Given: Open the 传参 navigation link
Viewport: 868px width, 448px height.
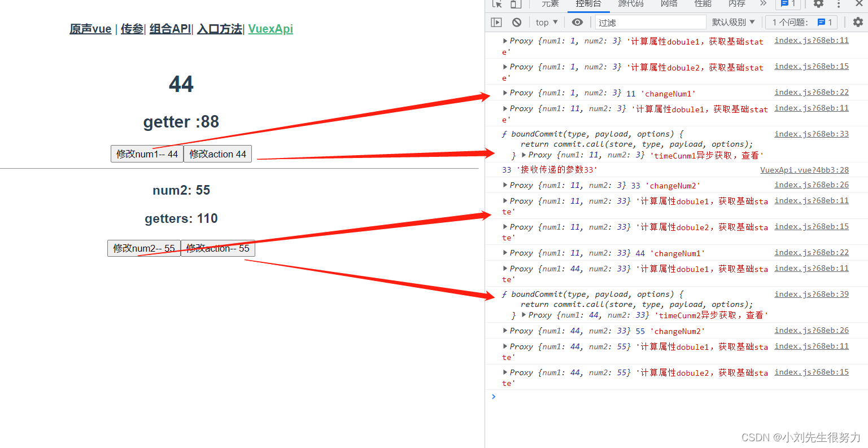Looking at the screenshot, I should 132,29.
